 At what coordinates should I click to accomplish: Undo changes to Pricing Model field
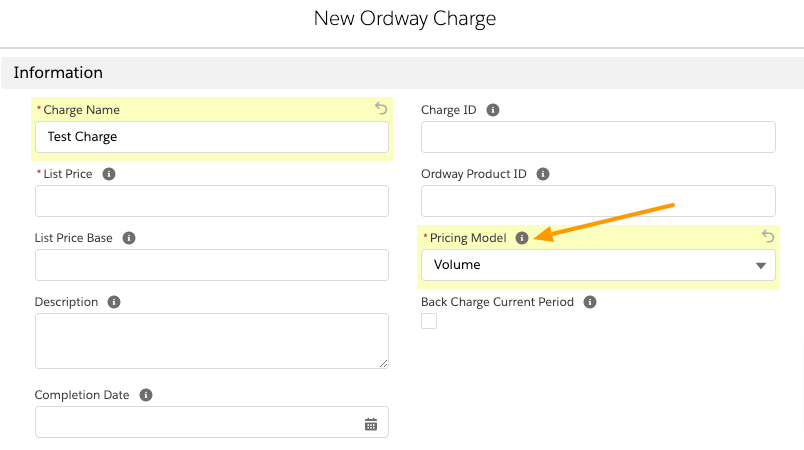coord(768,236)
